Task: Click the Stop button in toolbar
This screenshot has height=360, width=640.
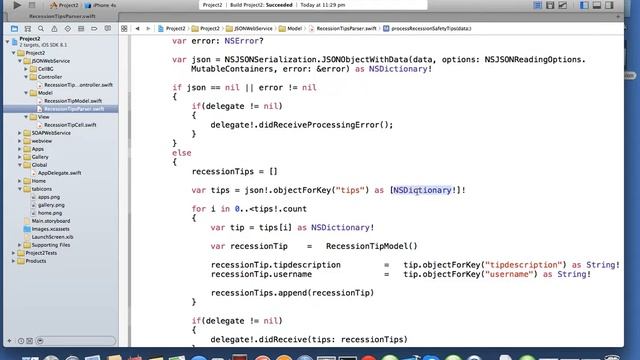Action: (x=32, y=5)
